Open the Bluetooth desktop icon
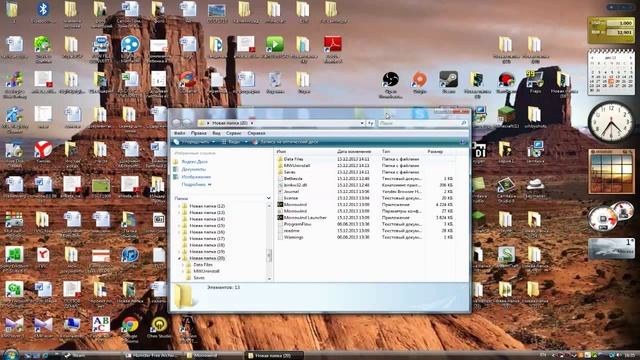Viewport: 640px width, 360px height. (x=42, y=12)
